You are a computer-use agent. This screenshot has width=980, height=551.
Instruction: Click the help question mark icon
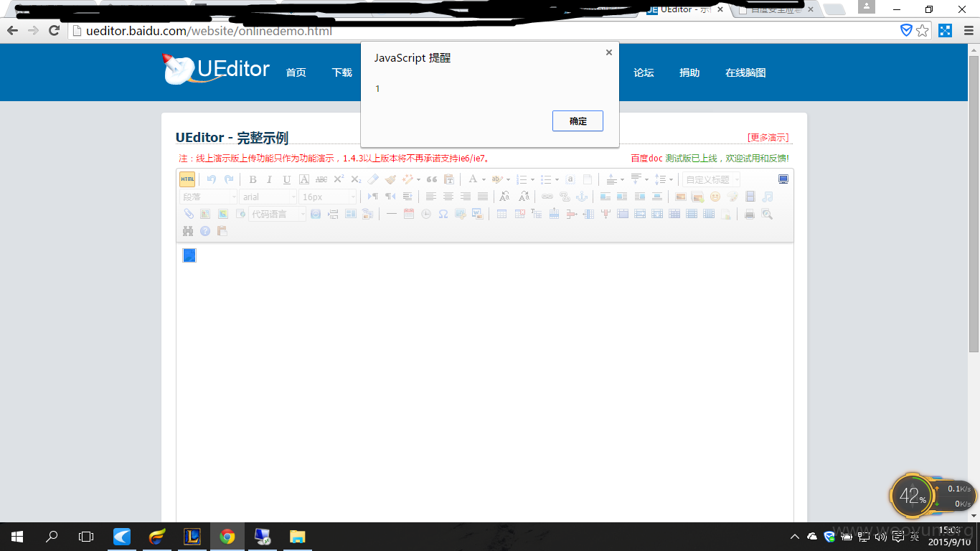point(205,231)
